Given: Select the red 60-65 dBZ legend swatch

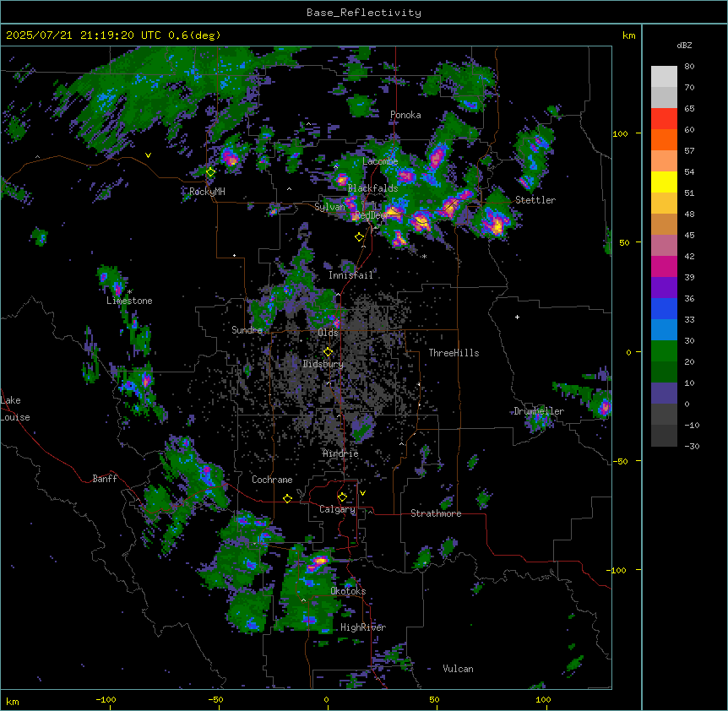Looking at the screenshot, I should coord(664,119).
